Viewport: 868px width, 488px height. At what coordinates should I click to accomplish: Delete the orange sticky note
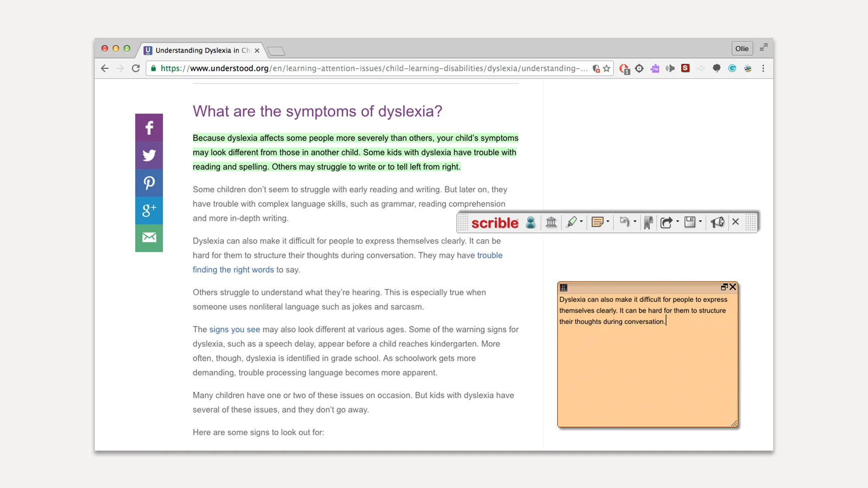coord(733,287)
